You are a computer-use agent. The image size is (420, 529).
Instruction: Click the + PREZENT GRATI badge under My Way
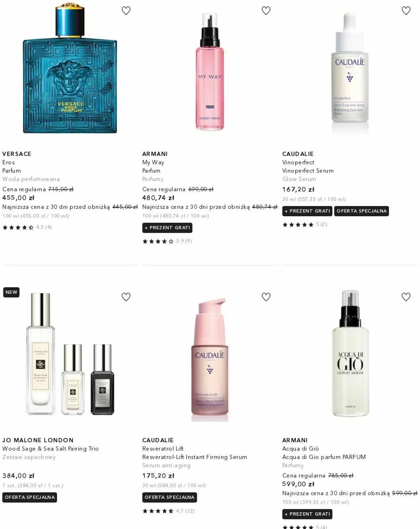[x=167, y=228]
